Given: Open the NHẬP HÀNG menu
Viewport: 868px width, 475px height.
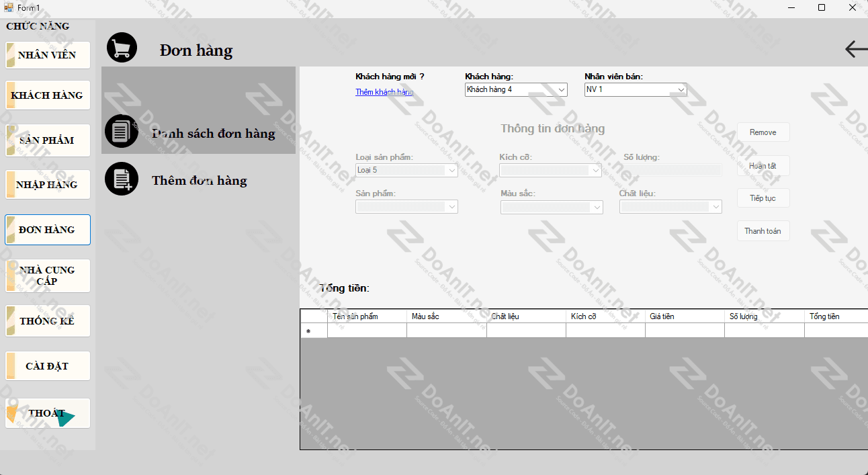Looking at the screenshot, I should (48, 185).
